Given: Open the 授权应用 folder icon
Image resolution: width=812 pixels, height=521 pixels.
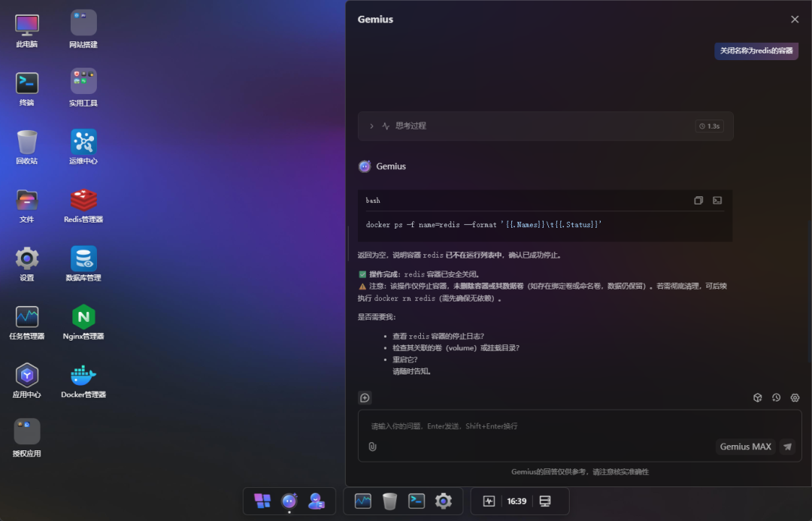Looking at the screenshot, I should (27, 438).
